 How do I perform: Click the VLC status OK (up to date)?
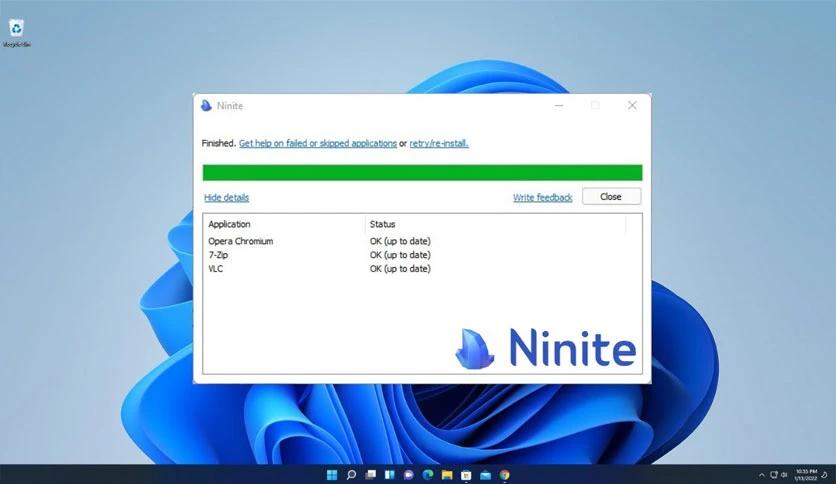[400, 269]
